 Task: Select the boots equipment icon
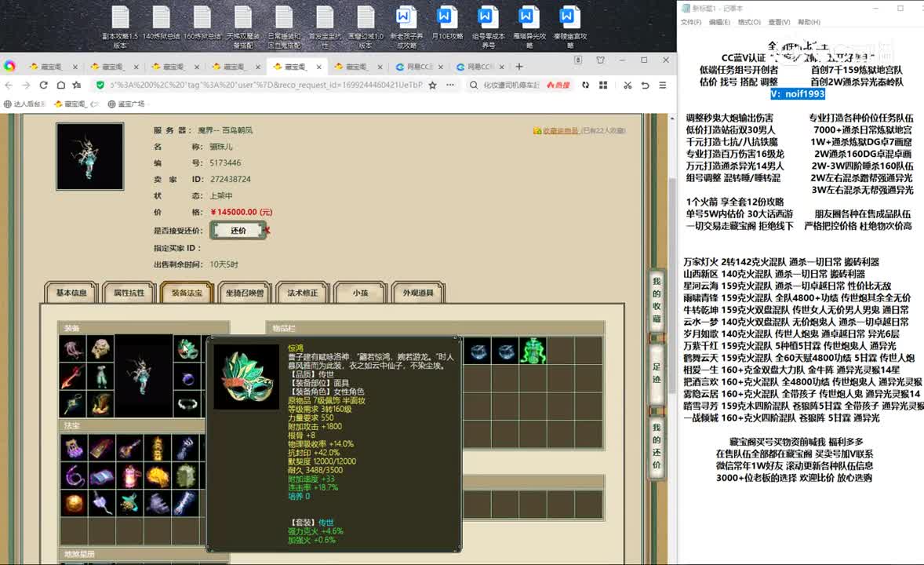coord(100,405)
